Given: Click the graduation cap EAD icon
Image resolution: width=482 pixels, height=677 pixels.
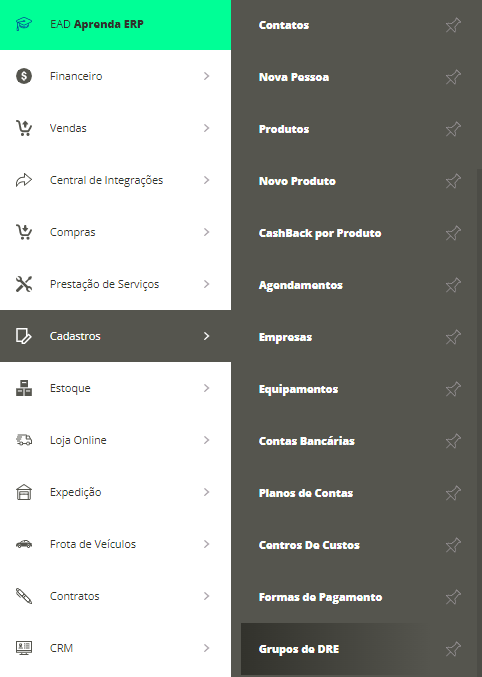Looking at the screenshot, I should click(24, 24).
